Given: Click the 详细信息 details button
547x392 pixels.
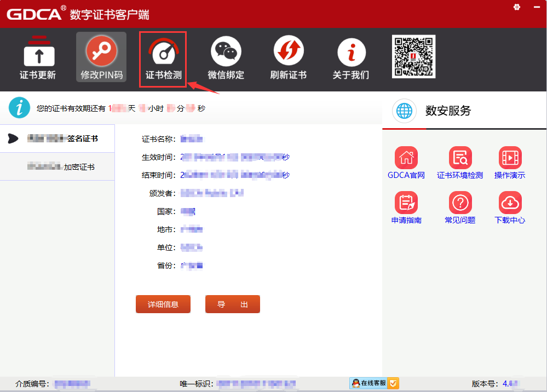Looking at the screenshot, I should point(163,304).
